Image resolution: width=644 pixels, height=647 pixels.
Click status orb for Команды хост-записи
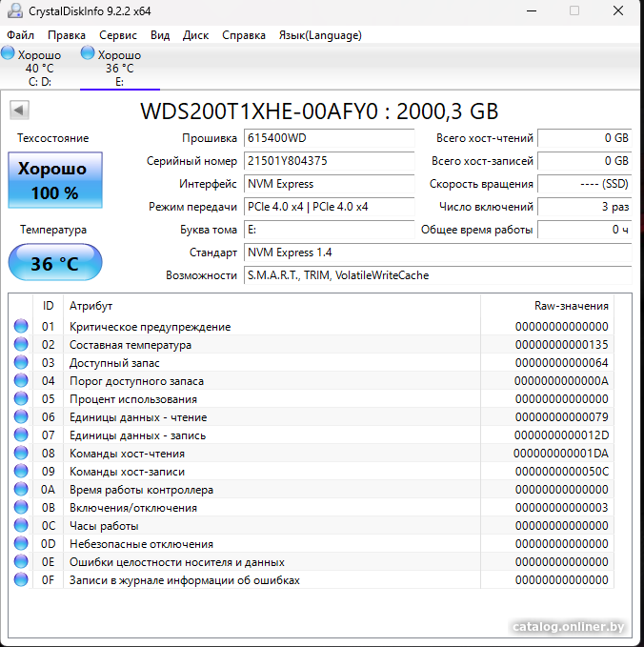point(21,472)
